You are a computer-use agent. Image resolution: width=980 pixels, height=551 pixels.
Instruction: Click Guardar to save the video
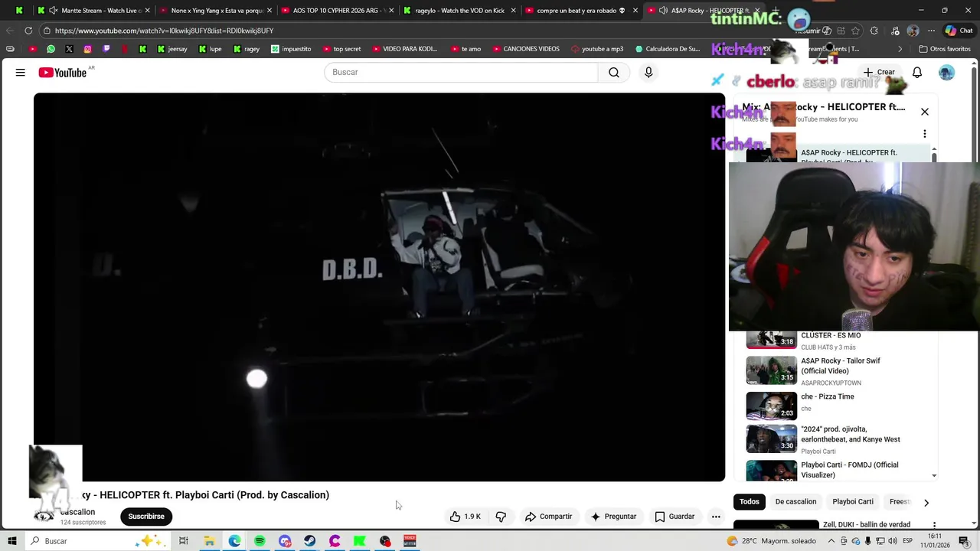pos(675,517)
